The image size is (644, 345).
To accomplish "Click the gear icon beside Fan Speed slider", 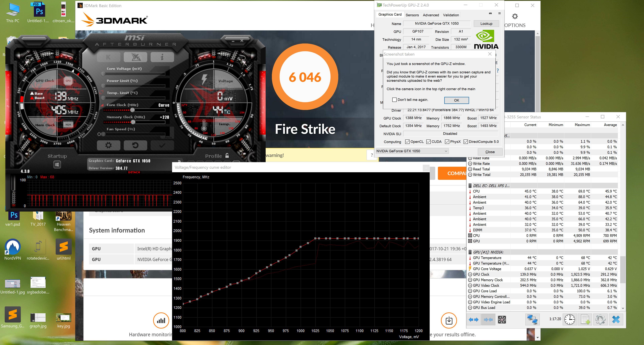I will [99, 134].
